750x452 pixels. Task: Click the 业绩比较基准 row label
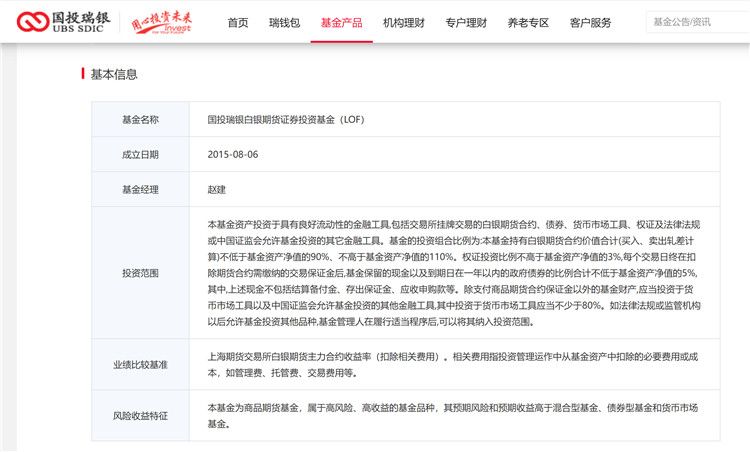(x=140, y=364)
